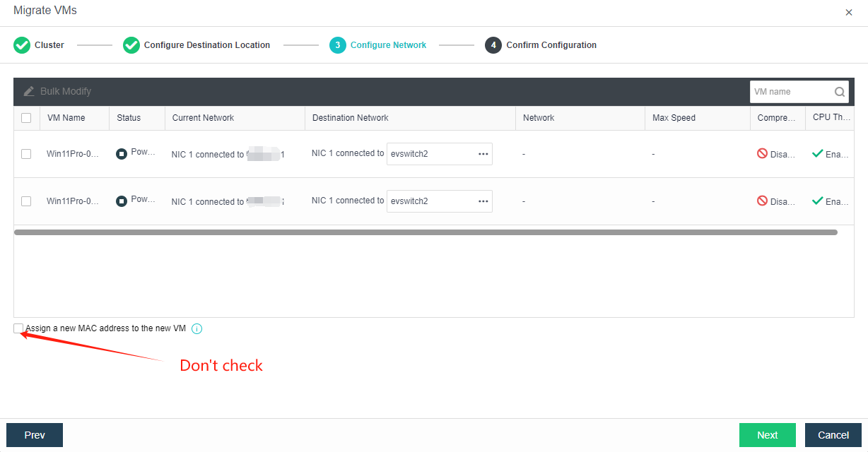Click the search magnifier in VM name box
Screen dimensions: 868x452
[840, 92]
